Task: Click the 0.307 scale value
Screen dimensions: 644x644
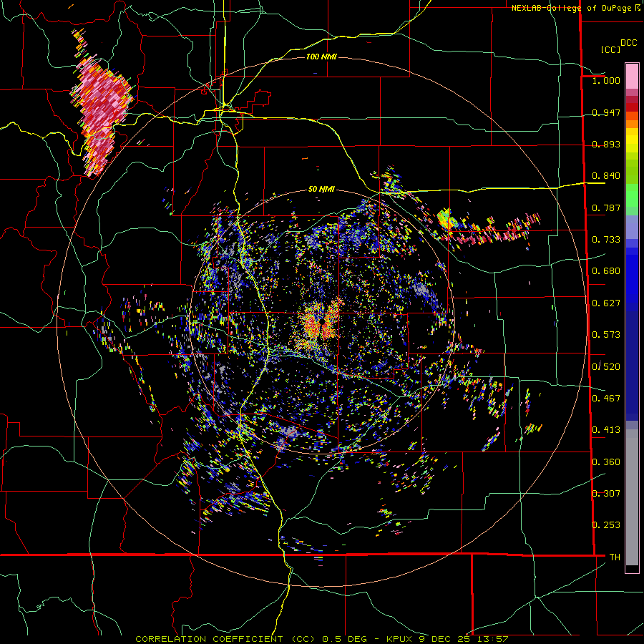Action: 606,494
